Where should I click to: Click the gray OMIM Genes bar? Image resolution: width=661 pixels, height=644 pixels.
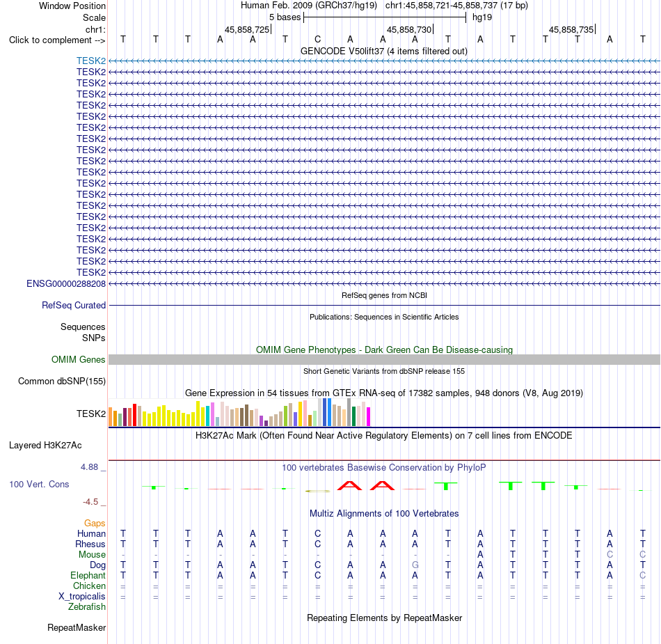(384, 360)
